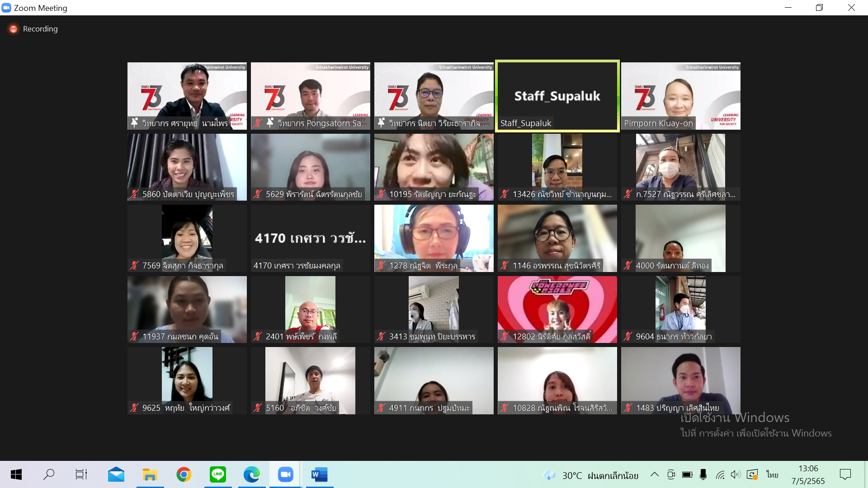868x488 pixels.
Task: Select the Staff_Supaluk video tile
Action: (x=557, y=96)
